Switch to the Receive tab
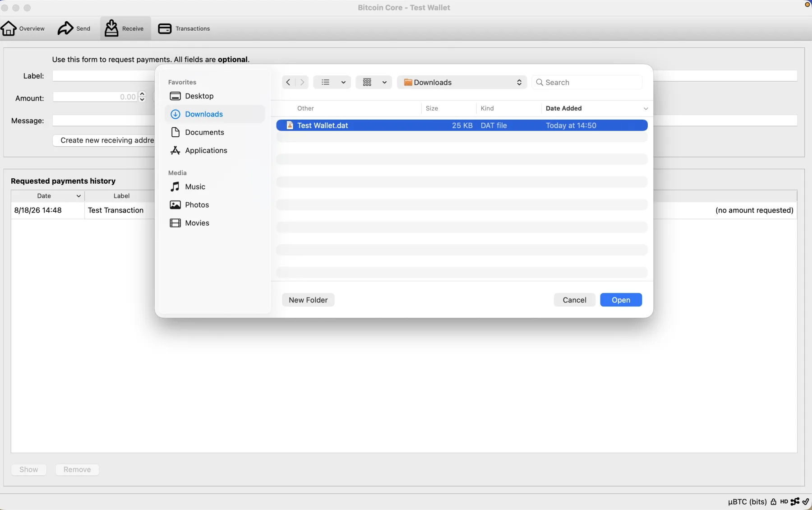The image size is (812, 510). point(125,28)
